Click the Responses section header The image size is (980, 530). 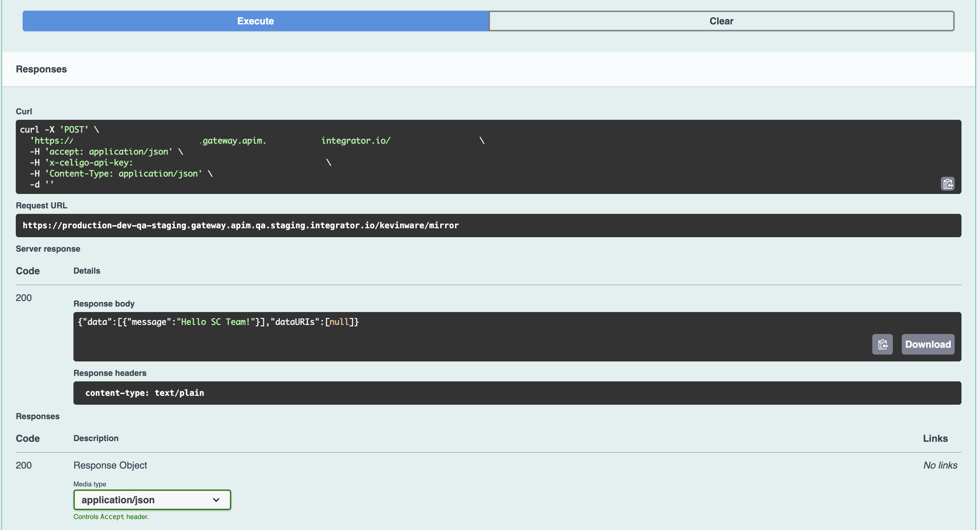(41, 69)
